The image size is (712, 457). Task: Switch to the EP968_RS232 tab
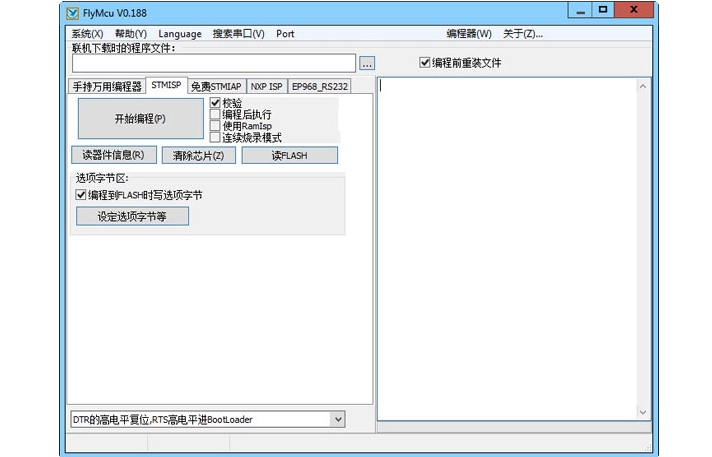click(x=320, y=86)
